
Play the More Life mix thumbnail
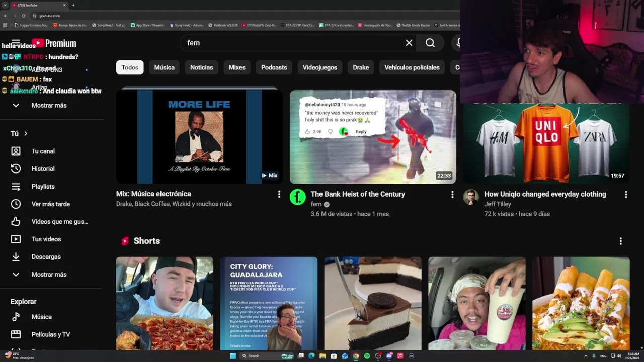pyautogui.click(x=199, y=136)
